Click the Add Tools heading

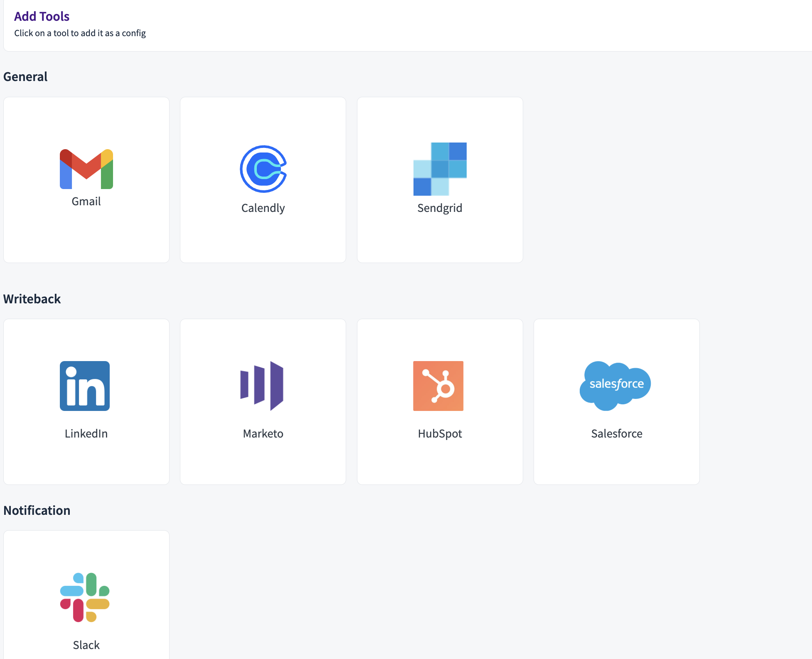(42, 16)
